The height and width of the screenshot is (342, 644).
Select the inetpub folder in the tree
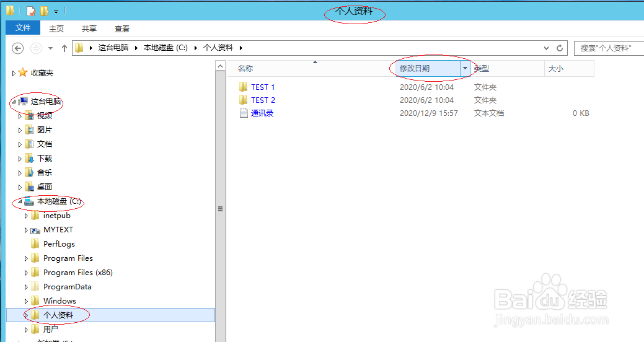(56, 216)
